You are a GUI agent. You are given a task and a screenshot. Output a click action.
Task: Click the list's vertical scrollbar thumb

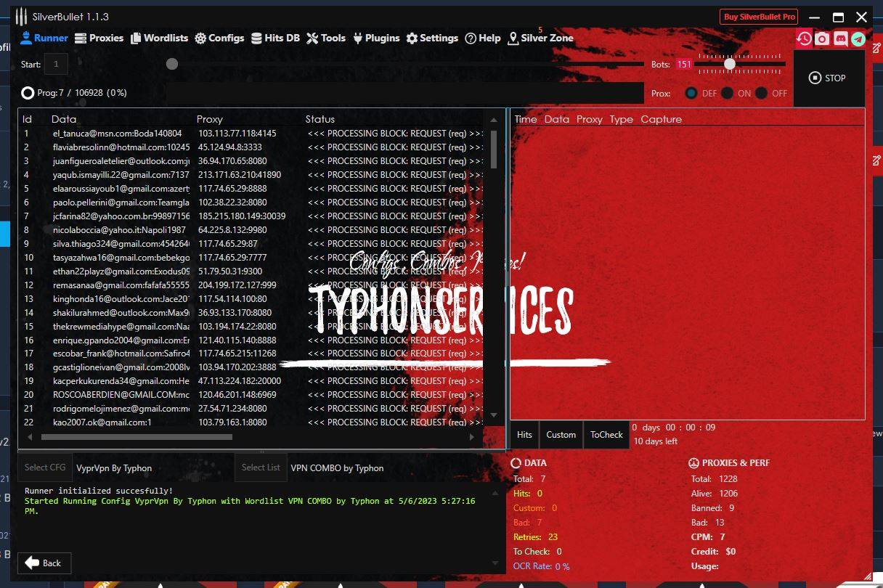(494, 150)
